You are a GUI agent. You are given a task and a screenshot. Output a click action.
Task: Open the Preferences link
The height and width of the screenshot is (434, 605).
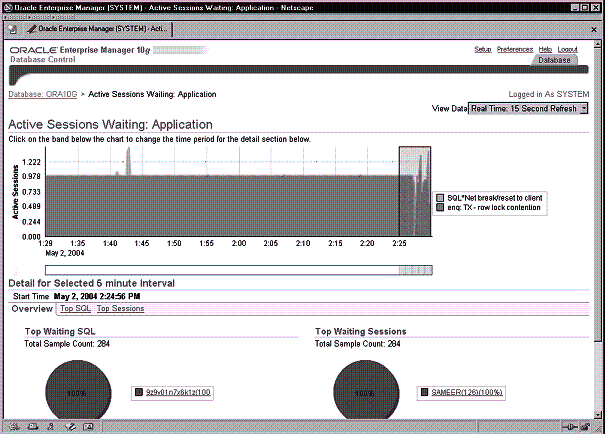coord(515,49)
